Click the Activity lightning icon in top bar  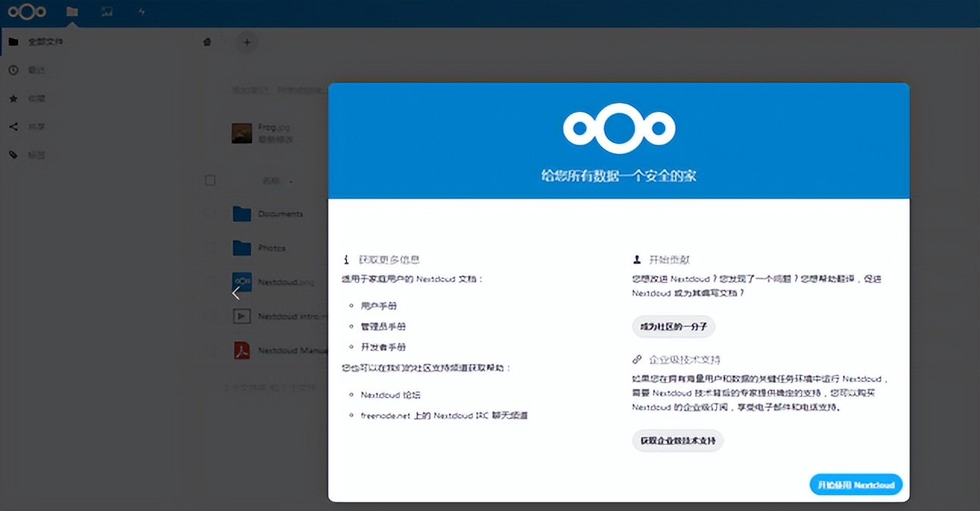(141, 11)
